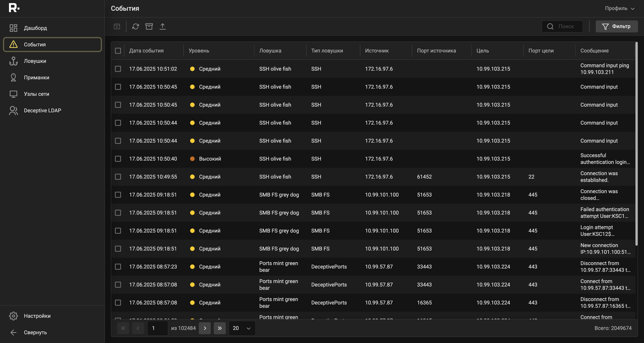
Task: Toggle the select-all header checkbox
Action: (x=118, y=51)
